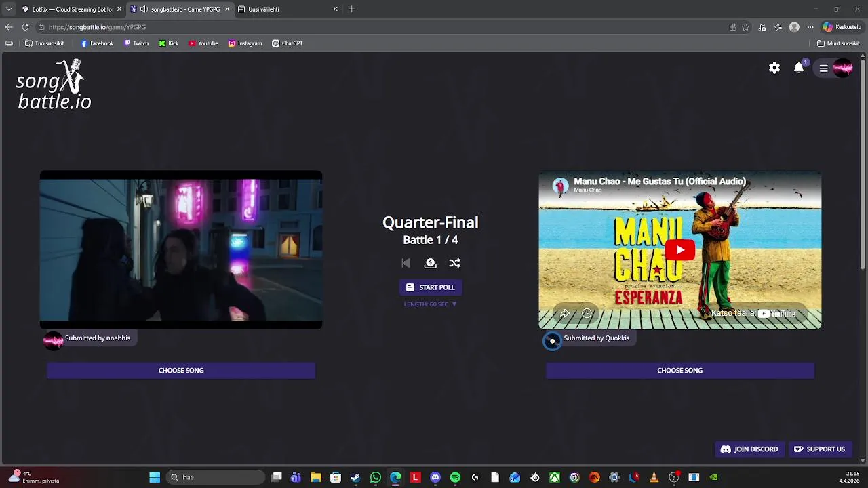This screenshot has width=868, height=488.
Task: Open Instagram bookmark
Action: tap(245, 43)
